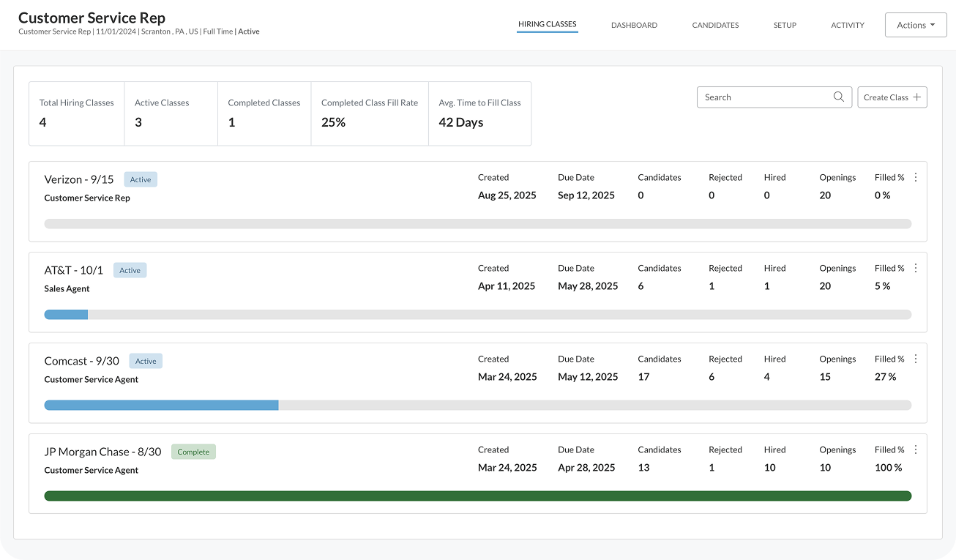Open the Comcast class options menu
956x560 pixels.
[x=915, y=359]
